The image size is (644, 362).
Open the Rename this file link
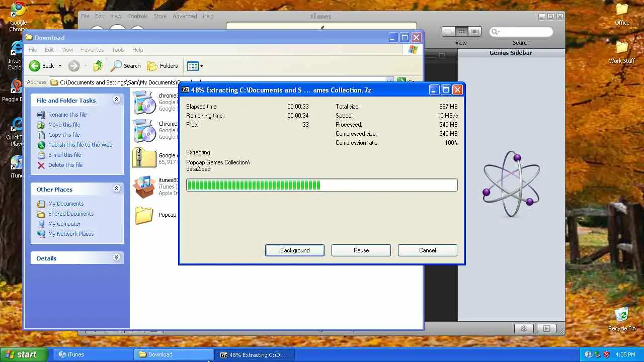(x=67, y=115)
